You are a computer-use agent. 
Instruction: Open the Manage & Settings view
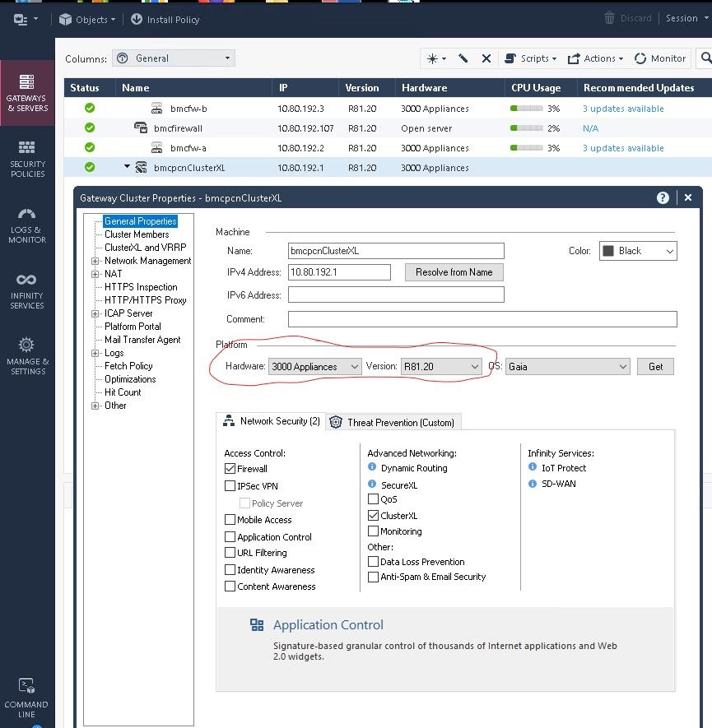pyautogui.click(x=27, y=356)
